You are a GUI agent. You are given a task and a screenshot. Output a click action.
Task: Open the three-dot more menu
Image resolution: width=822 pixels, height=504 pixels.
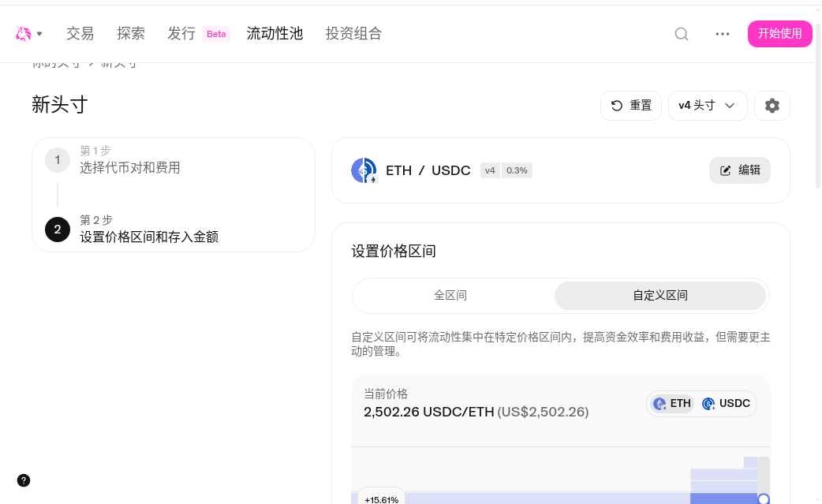click(x=723, y=34)
